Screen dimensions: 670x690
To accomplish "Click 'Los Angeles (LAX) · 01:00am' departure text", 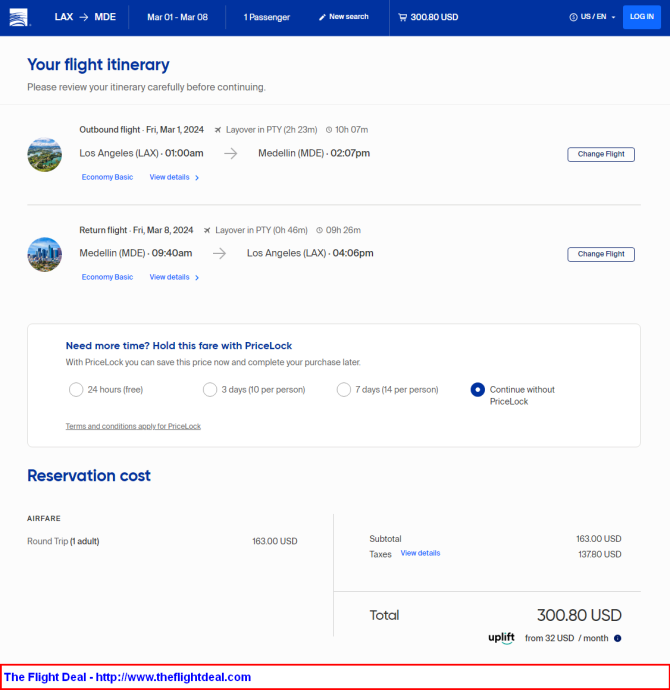I will coord(141,153).
